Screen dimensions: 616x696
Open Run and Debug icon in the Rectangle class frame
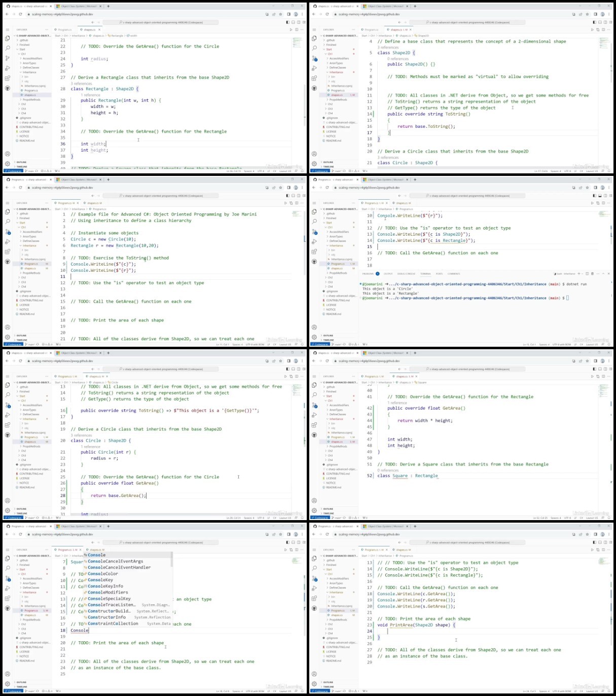click(x=8, y=68)
